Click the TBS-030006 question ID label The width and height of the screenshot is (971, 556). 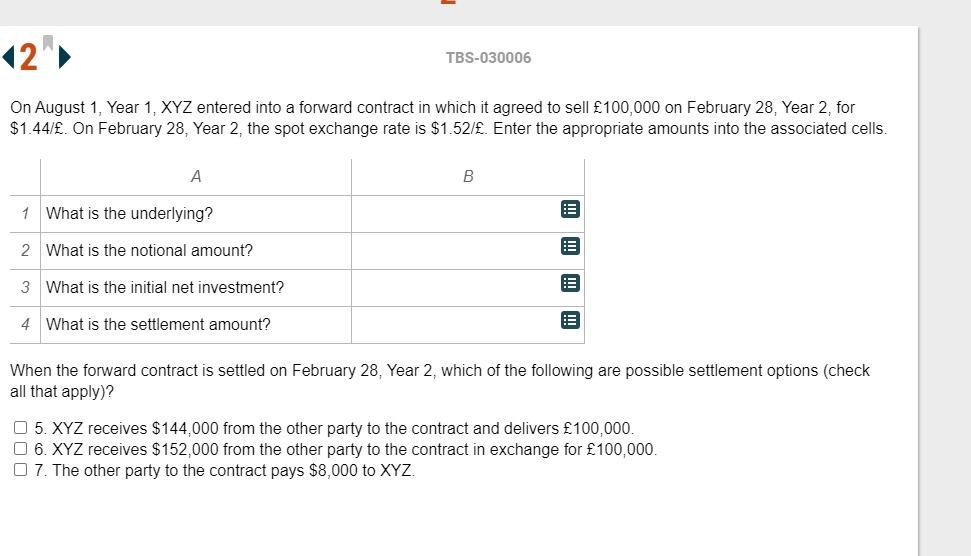coord(488,58)
